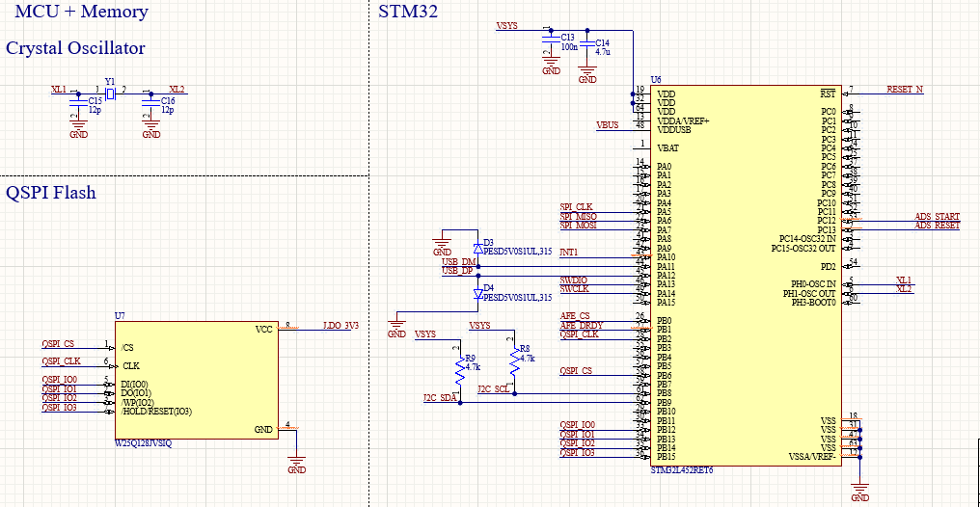
Task: Select the XL2 net label on PH1-OSC OUT
Action: pos(904,288)
